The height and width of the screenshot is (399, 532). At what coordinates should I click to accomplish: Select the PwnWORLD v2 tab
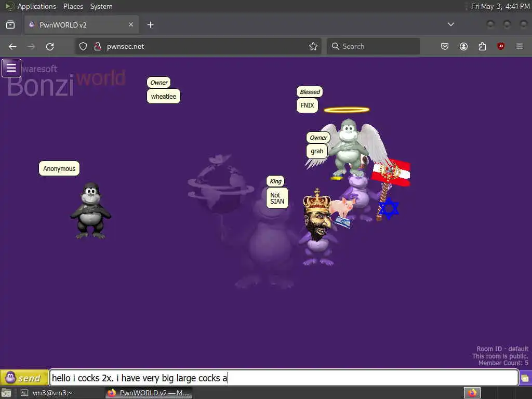[82, 25]
